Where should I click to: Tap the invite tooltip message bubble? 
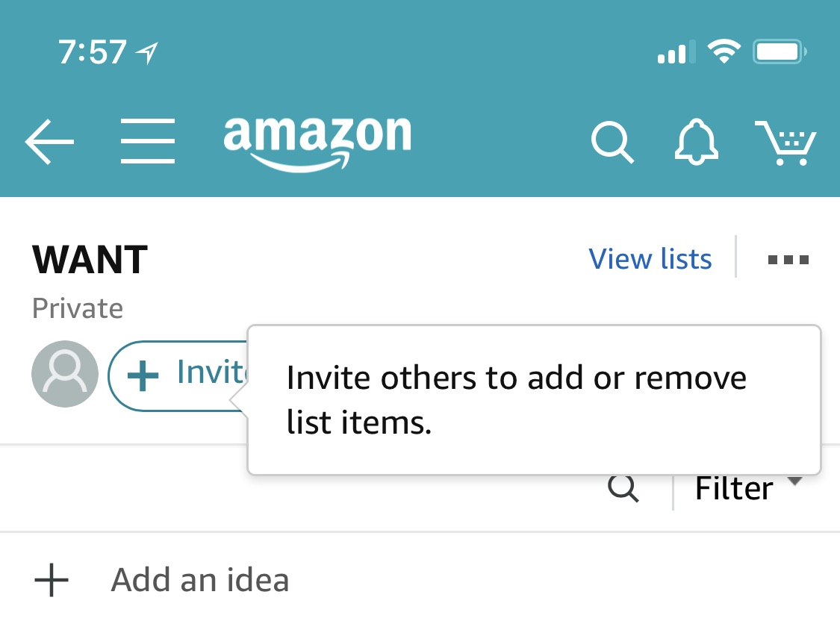pos(534,399)
